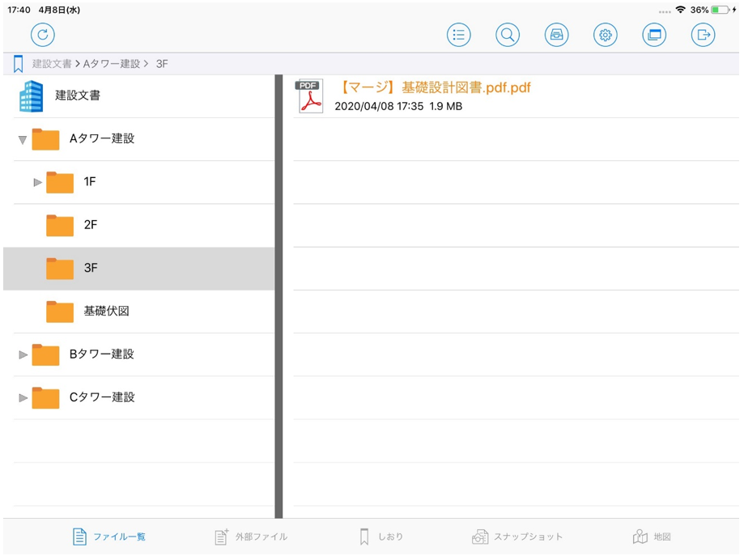The image size is (744, 560).
Task: Expand the Cタワー建設 folder arrow
Action: 23,397
